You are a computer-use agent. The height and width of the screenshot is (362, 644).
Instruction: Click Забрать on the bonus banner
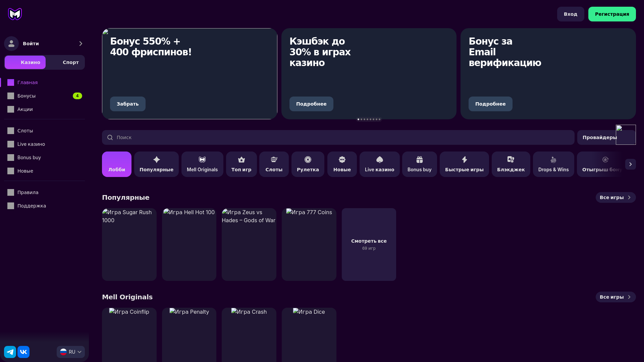pos(128,104)
